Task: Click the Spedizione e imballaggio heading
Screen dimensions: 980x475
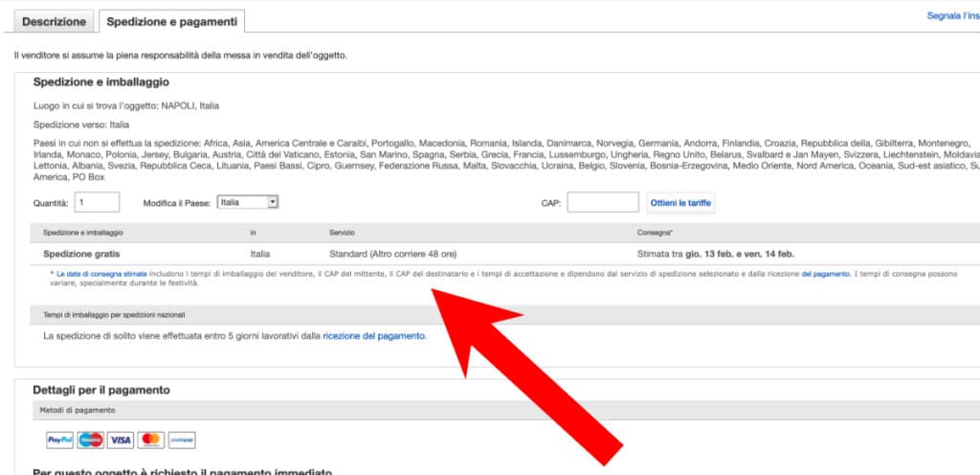Action: [100, 81]
